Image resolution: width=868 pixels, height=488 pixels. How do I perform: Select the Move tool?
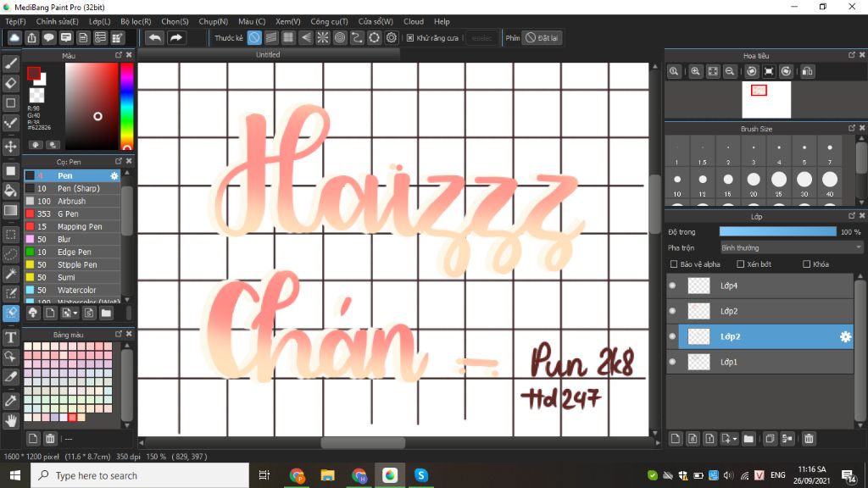pos(10,147)
